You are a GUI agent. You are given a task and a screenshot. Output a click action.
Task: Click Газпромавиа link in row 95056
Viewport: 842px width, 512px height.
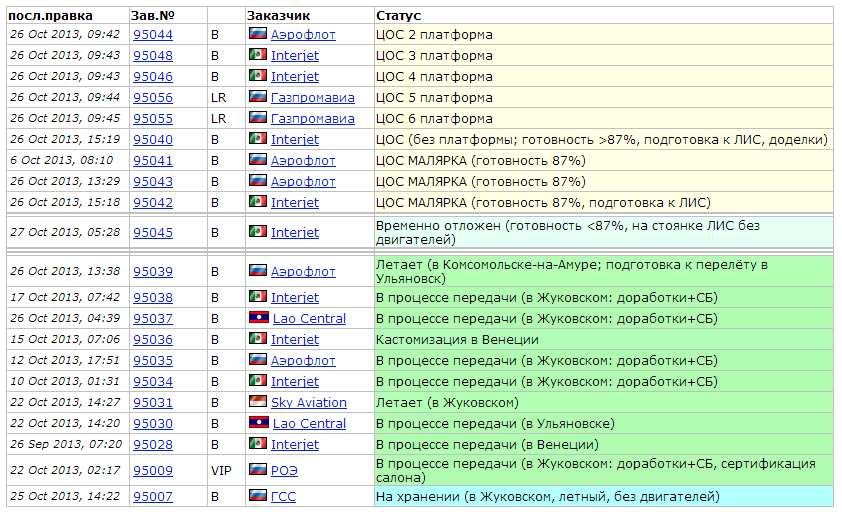(x=313, y=98)
